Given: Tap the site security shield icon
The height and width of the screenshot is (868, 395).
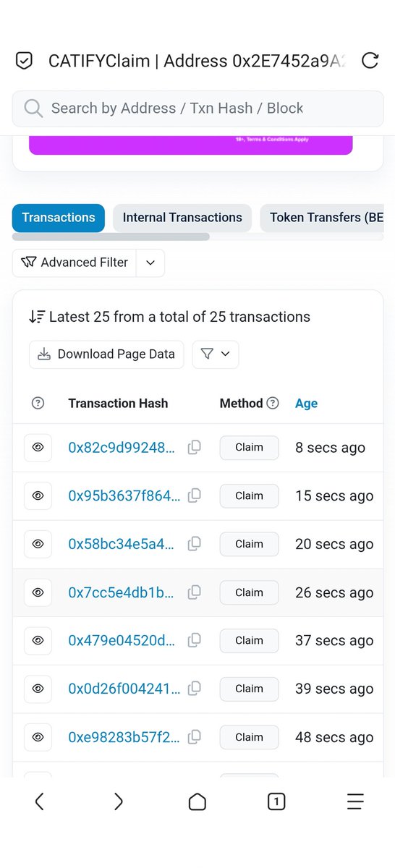Looking at the screenshot, I should [x=25, y=61].
